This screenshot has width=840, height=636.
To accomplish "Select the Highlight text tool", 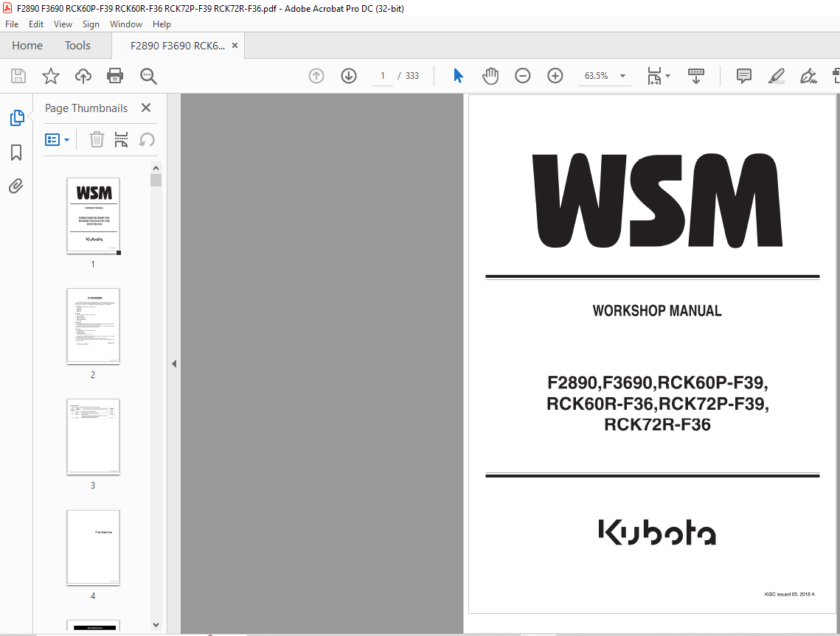I will coord(777,76).
